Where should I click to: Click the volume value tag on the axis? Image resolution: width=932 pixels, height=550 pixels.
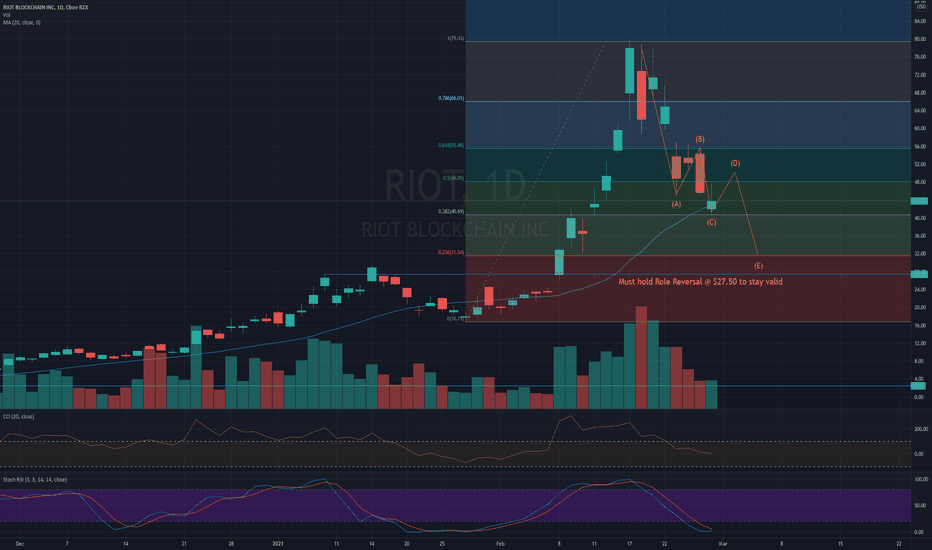point(919,386)
